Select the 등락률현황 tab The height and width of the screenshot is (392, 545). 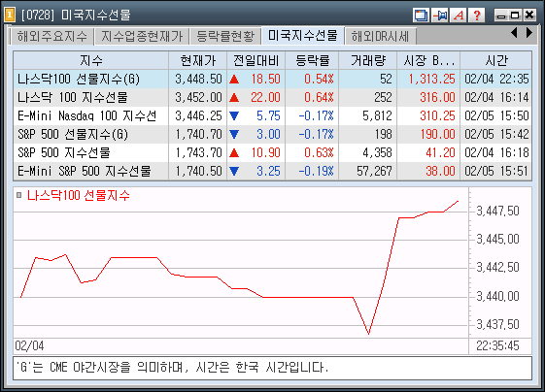pyautogui.click(x=225, y=36)
